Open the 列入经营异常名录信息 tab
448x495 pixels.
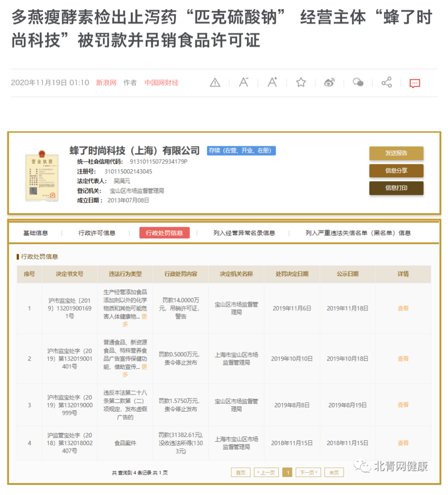tap(244, 233)
